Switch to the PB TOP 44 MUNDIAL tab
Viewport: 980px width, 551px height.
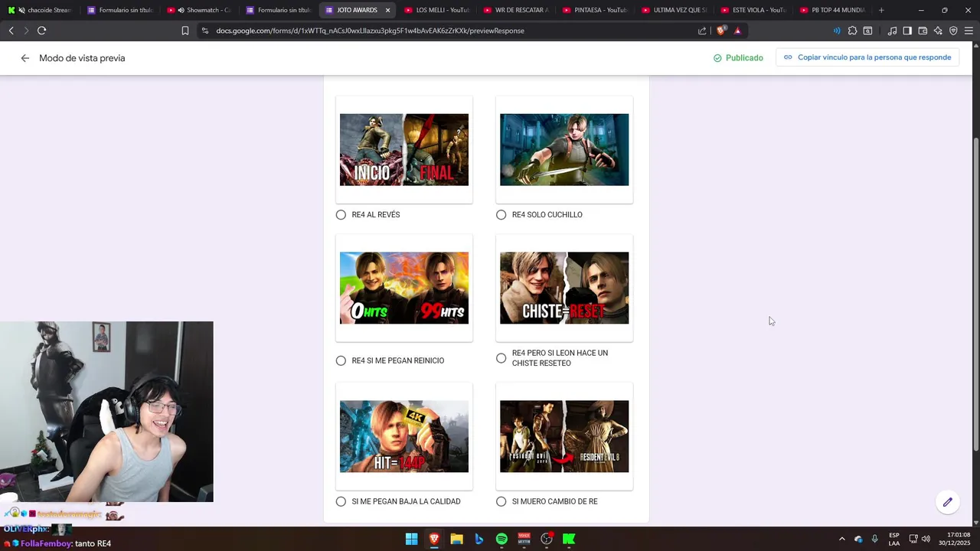(x=833, y=10)
